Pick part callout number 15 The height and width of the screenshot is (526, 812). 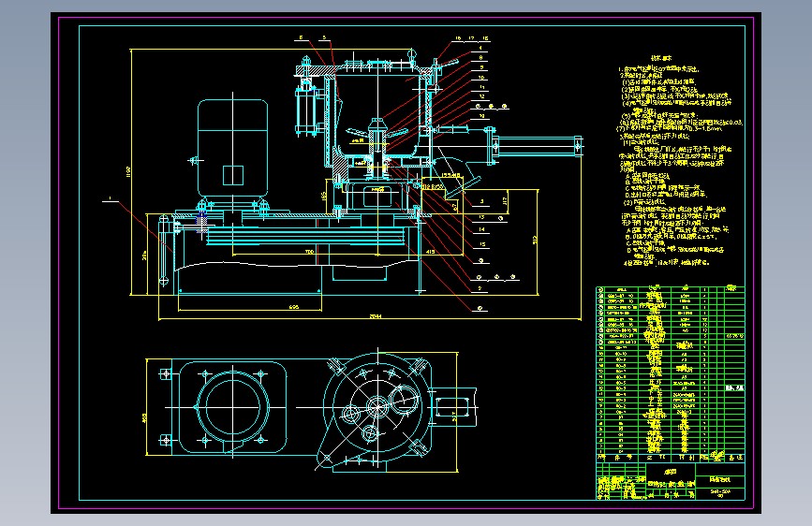482,244
